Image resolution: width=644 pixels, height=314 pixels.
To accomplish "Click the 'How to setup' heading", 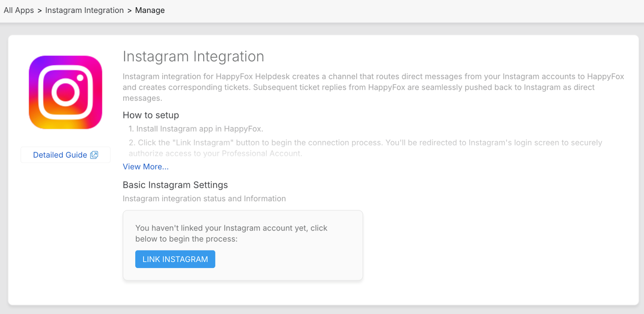I will [x=151, y=115].
